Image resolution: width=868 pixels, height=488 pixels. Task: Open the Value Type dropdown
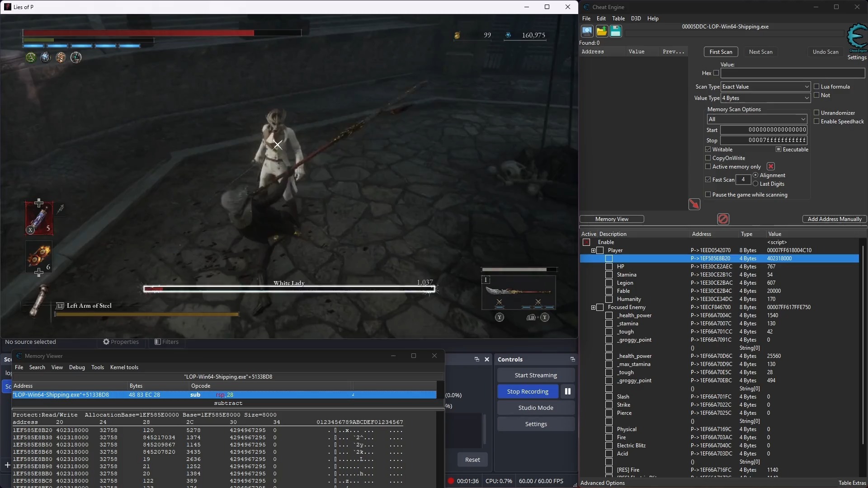click(765, 98)
